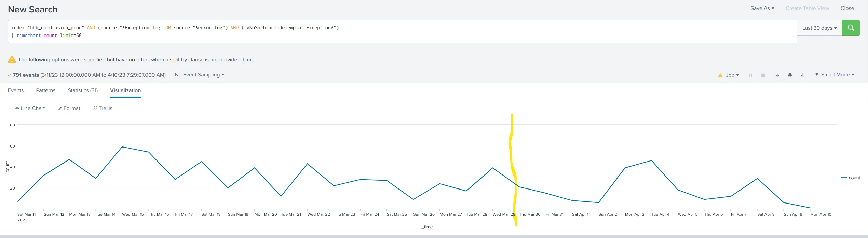Click the Tue Apr 4 data point
This screenshot has height=238, width=868.
[651, 160]
